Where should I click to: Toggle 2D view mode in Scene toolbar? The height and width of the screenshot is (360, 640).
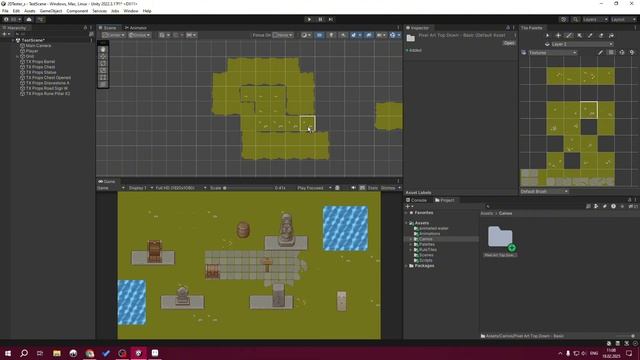pos(320,35)
